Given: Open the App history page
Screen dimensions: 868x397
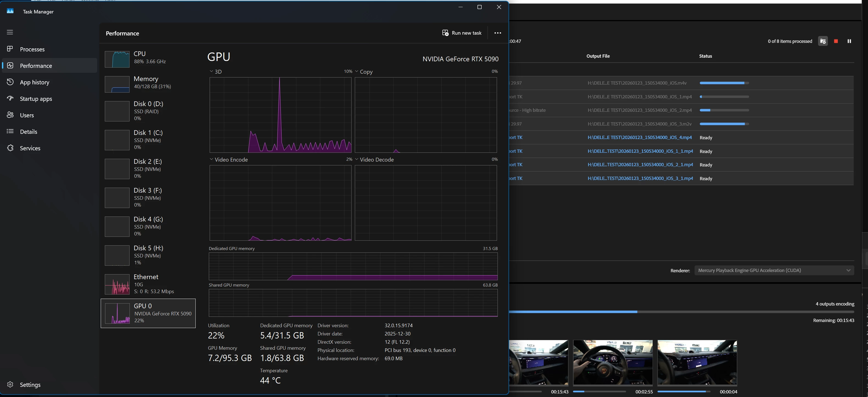Looking at the screenshot, I should [34, 82].
